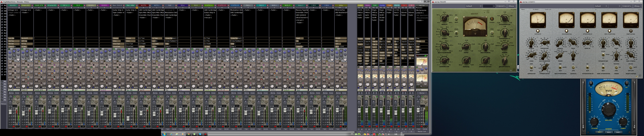
Task: Turn the ФИЛЬТР knob in Molot03
Action: tap(444, 19)
